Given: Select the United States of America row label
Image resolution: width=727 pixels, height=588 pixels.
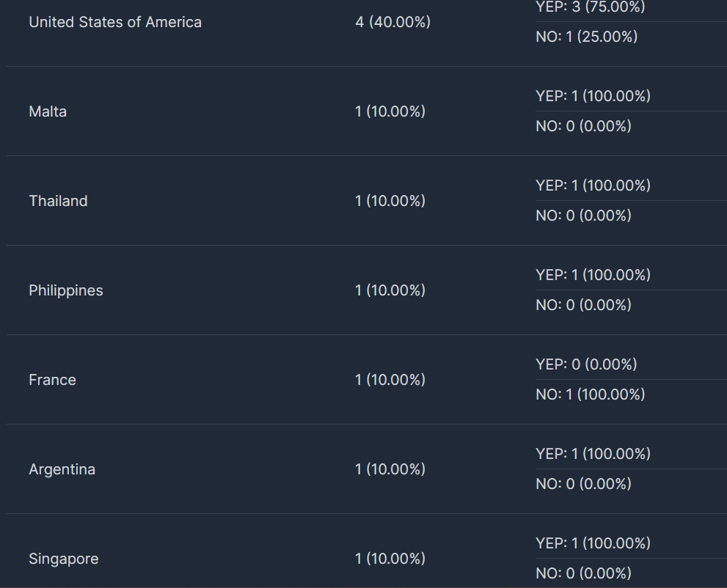Looking at the screenshot, I should click(x=115, y=22).
